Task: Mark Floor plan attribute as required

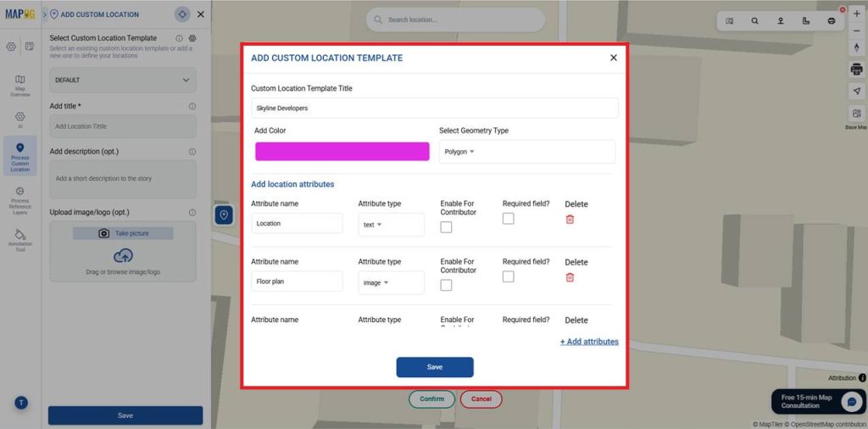Action: click(509, 276)
